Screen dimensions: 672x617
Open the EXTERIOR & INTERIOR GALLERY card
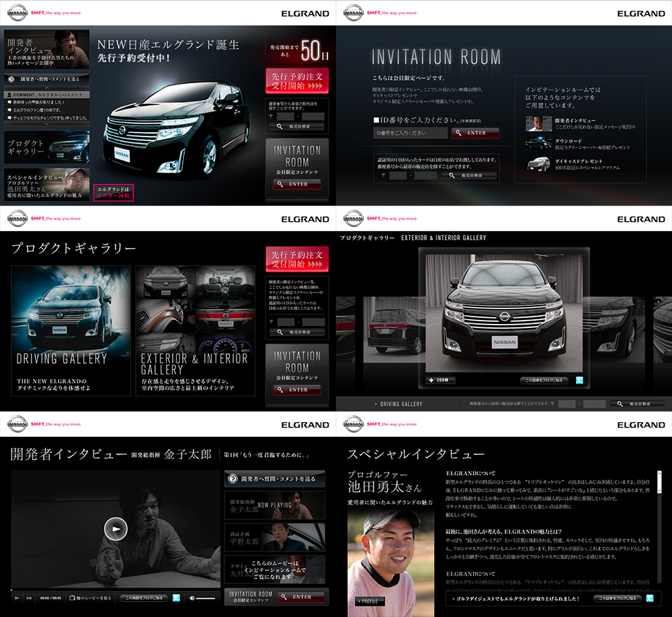point(196,331)
